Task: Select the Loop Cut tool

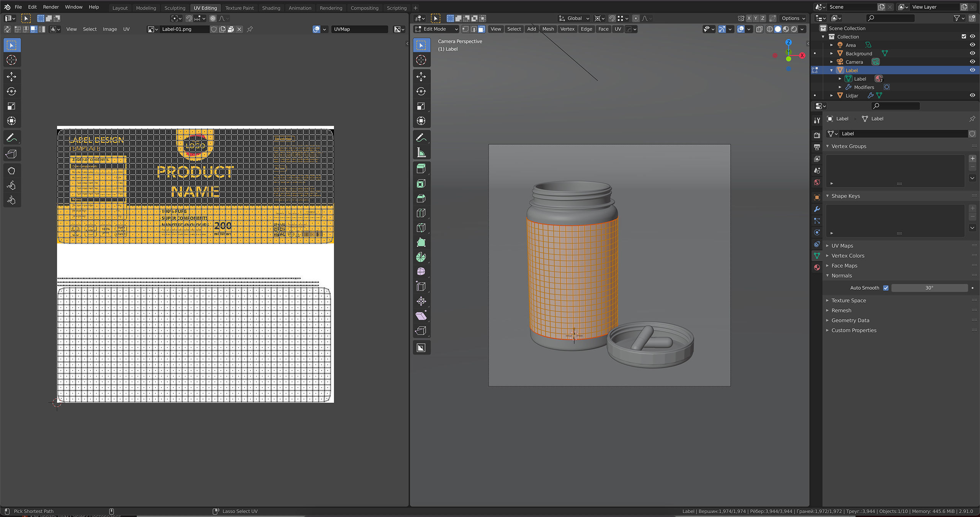Action: pos(421,213)
